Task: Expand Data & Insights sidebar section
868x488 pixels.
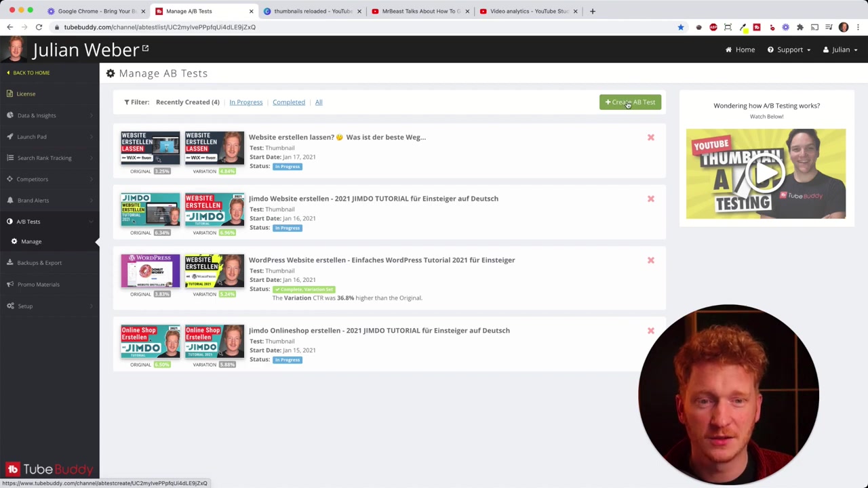Action: (x=50, y=115)
